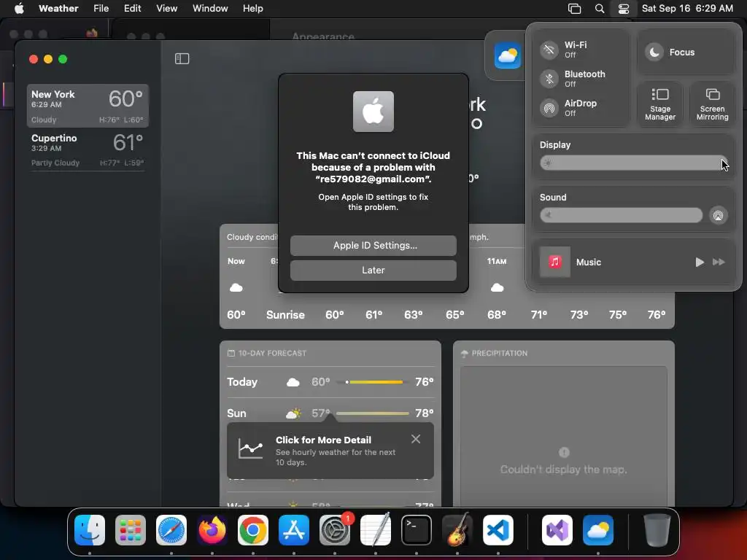
Task: Turn on Wi-Fi in Control Center
Action: tap(549, 50)
